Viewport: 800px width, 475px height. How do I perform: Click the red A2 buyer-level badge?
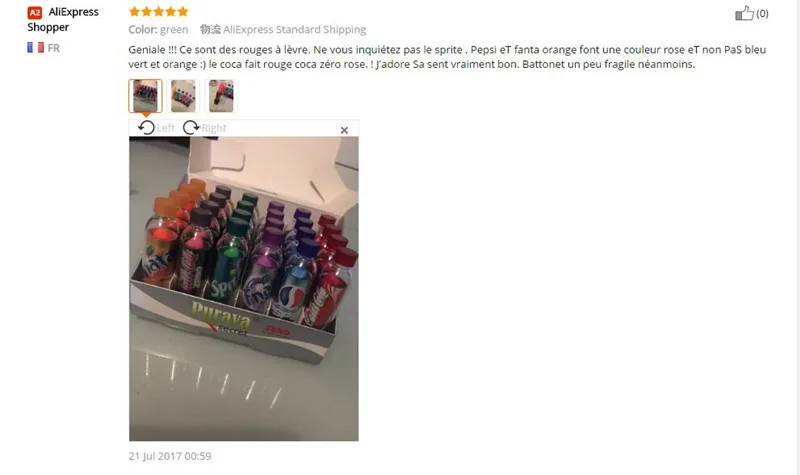35,12
